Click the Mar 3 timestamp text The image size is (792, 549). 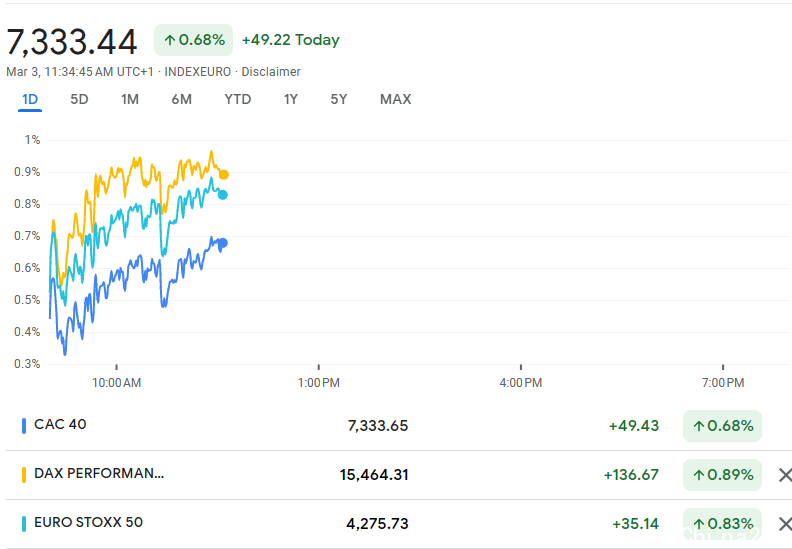click(x=80, y=72)
